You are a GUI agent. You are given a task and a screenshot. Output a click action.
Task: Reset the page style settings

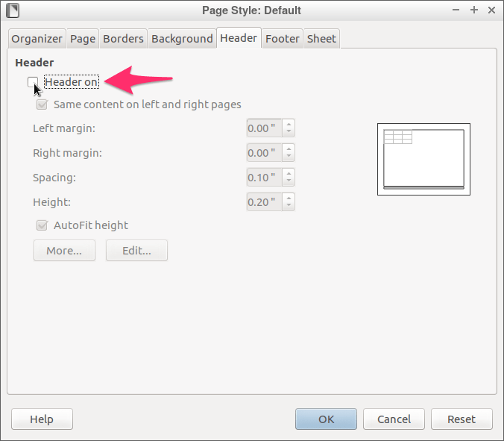click(462, 419)
